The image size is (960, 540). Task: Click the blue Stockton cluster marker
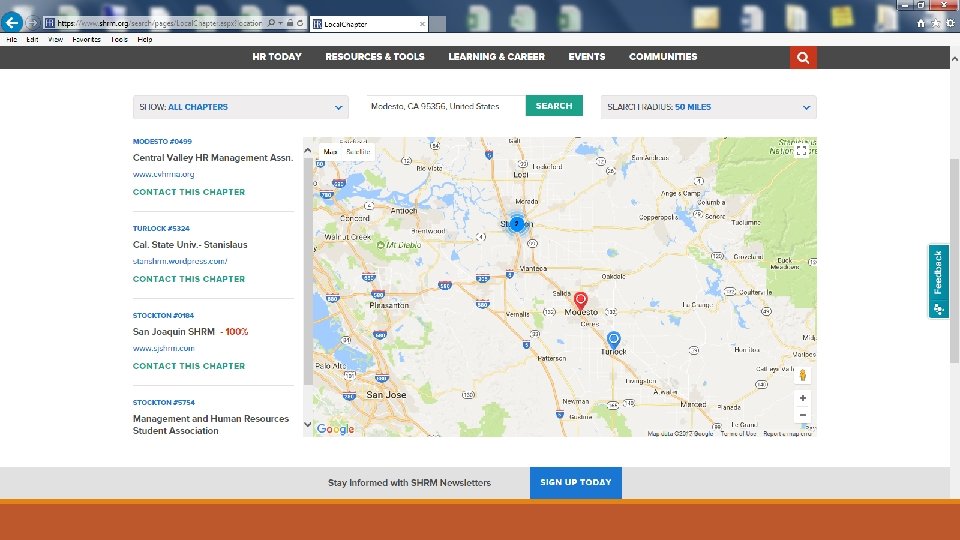coord(517,223)
